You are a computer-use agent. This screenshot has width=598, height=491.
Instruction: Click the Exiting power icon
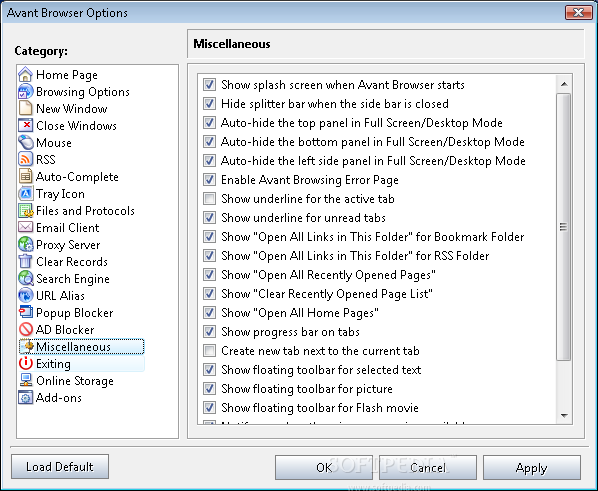click(x=26, y=363)
